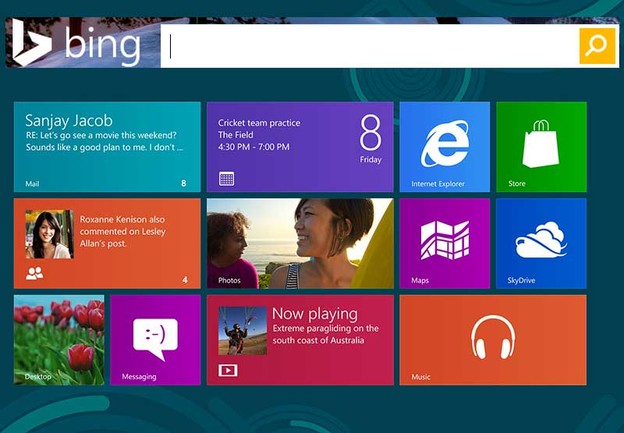Open the Internet Explorer tile
Viewport: 624px width, 433px height.
coord(445,147)
